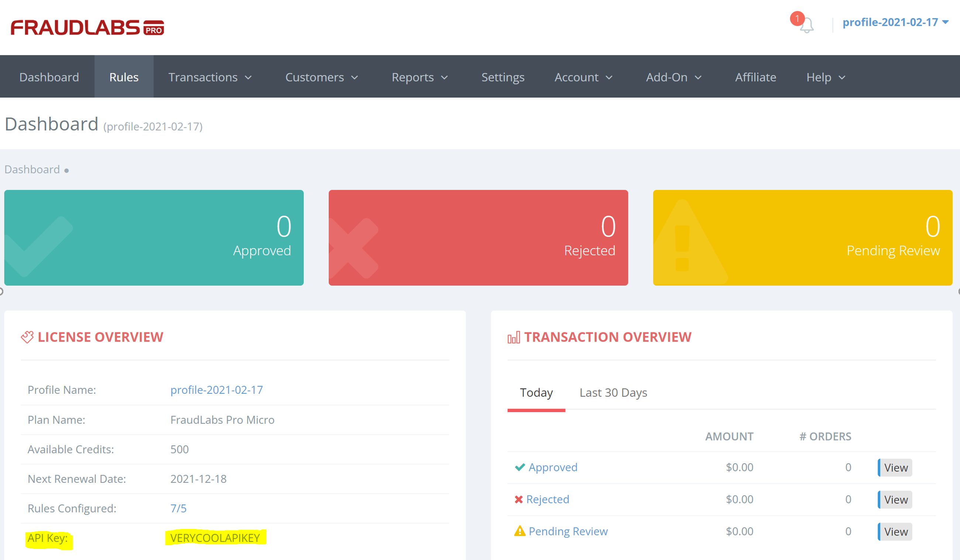Select the 500 available credits value
Viewport: 960px width, 560px height.
pyautogui.click(x=180, y=449)
